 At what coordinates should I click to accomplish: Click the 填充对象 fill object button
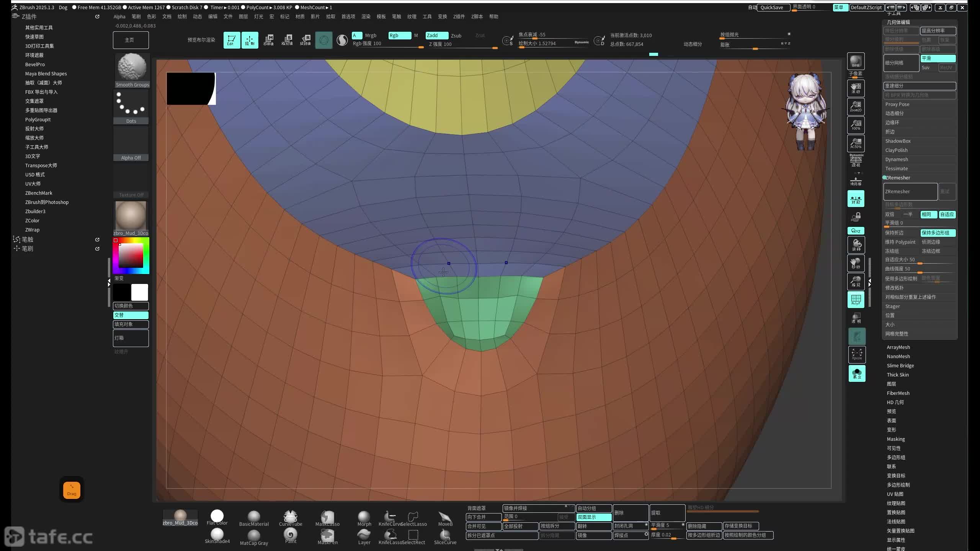[x=131, y=324]
